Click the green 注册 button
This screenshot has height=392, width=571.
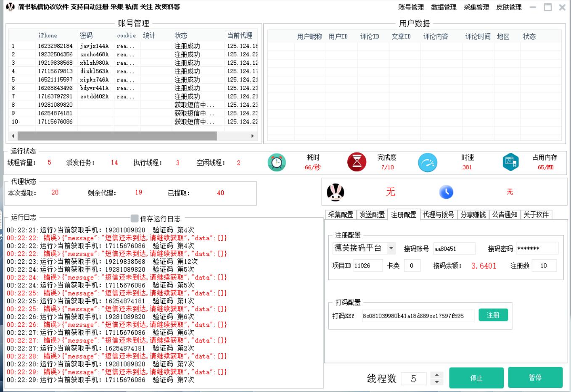(x=493, y=315)
